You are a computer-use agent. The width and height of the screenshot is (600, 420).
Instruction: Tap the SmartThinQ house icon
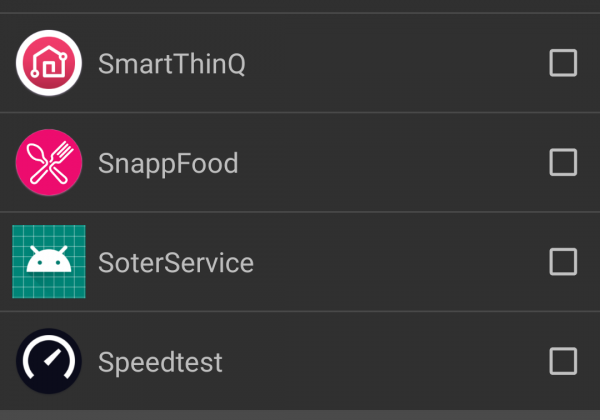pyautogui.click(x=49, y=63)
